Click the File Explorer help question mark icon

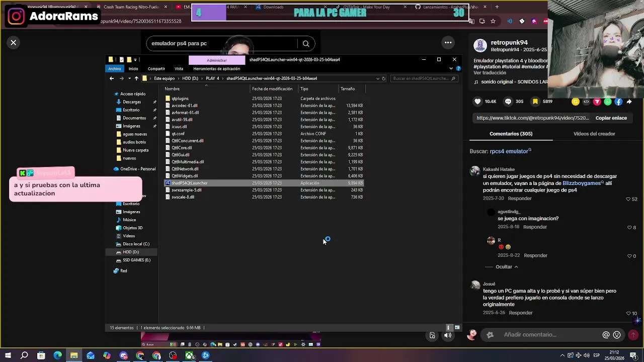coord(457,68)
